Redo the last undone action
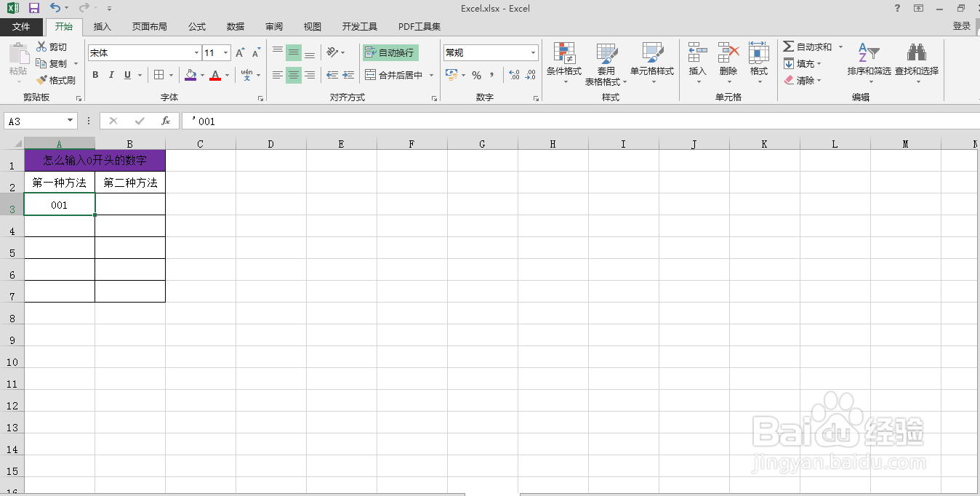The height and width of the screenshot is (496, 980). pyautogui.click(x=84, y=8)
